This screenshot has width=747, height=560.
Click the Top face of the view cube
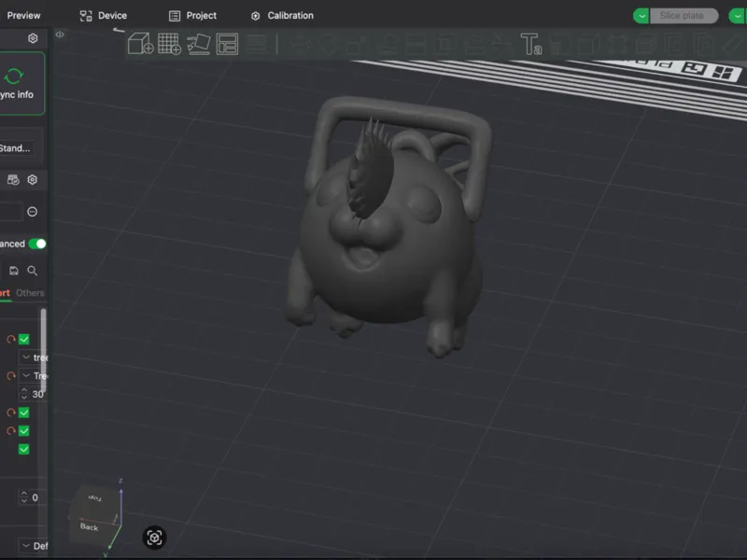click(95, 498)
